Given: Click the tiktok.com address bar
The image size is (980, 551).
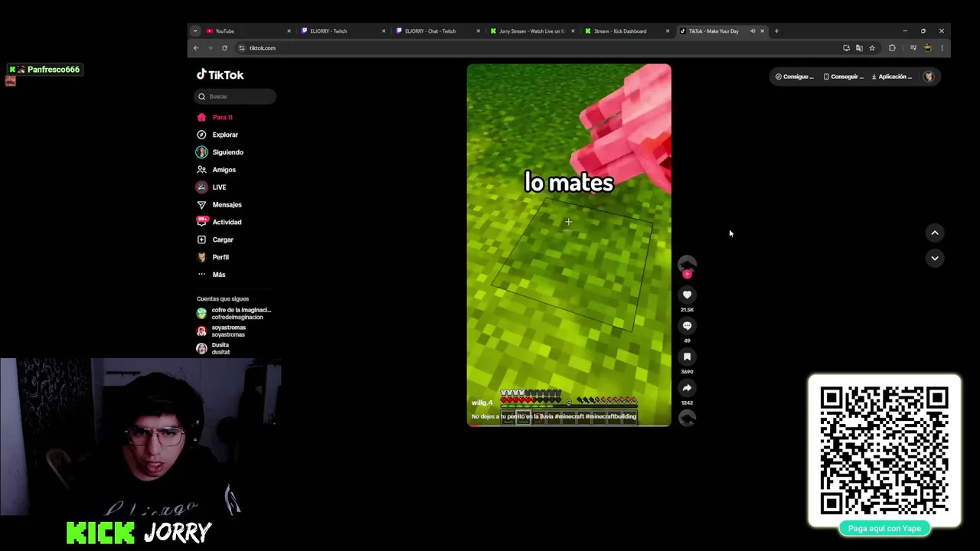Looking at the screenshot, I should (x=536, y=48).
